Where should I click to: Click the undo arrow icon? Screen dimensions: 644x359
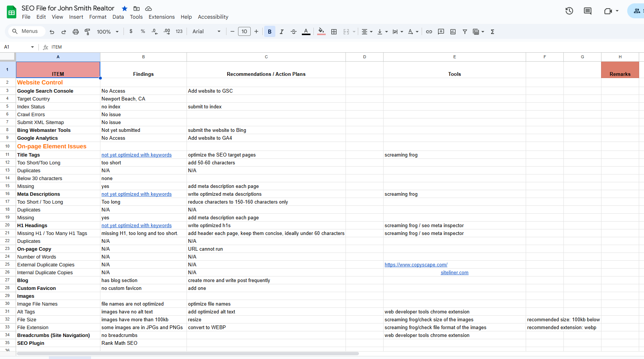coord(52,32)
